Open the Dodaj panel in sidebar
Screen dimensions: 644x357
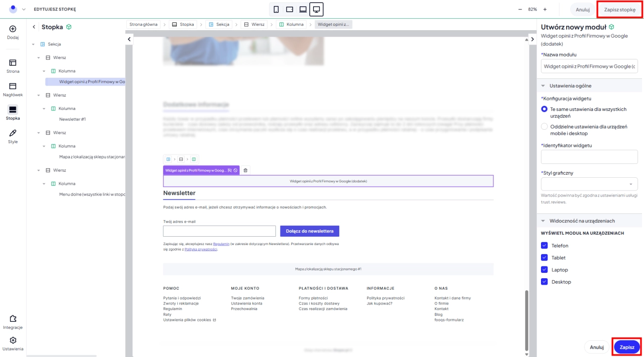click(x=13, y=32)
